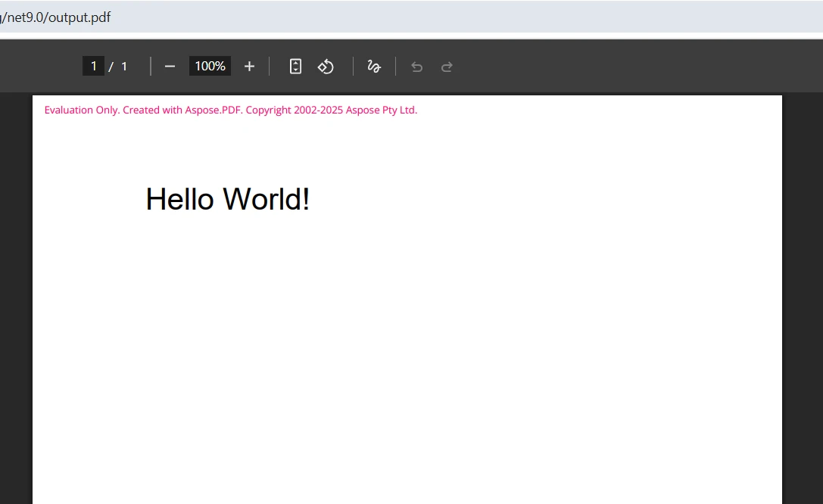Click the page count indicator showing 1
This screenshot has height=504, width=823.
point(123,66)
